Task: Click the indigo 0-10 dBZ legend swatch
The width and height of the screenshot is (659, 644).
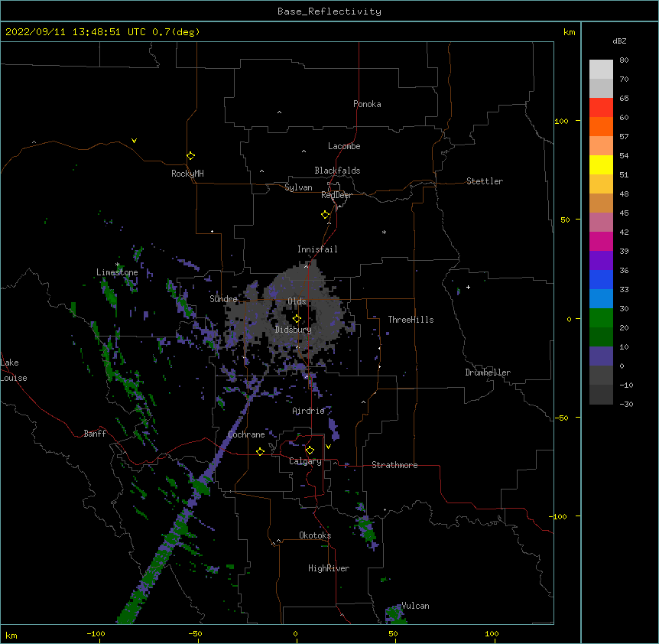Action: (x=601, y=356)
